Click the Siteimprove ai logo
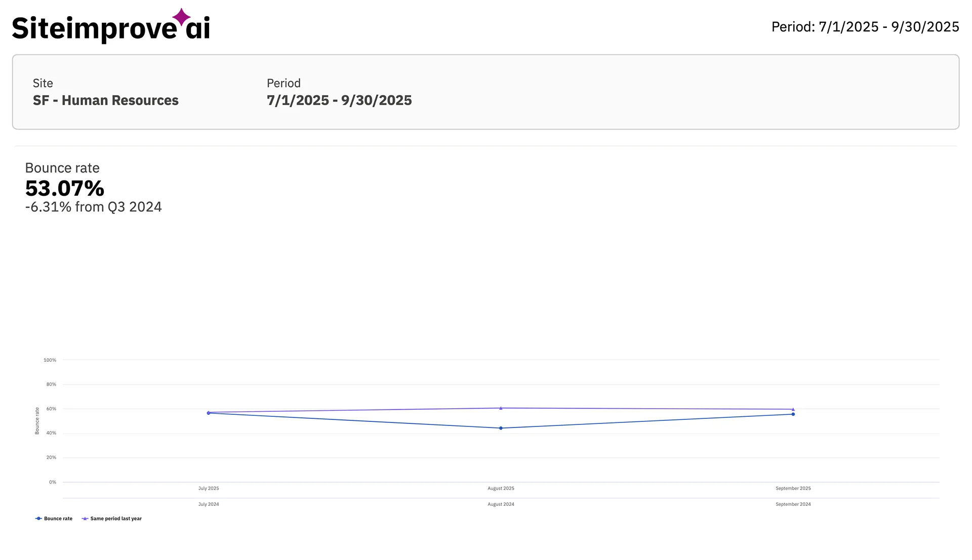The image size is (972, 560). click(110, 26)
